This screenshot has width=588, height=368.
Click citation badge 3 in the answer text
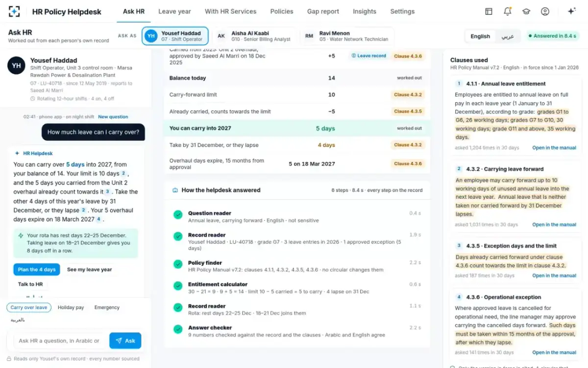(107, 192)
